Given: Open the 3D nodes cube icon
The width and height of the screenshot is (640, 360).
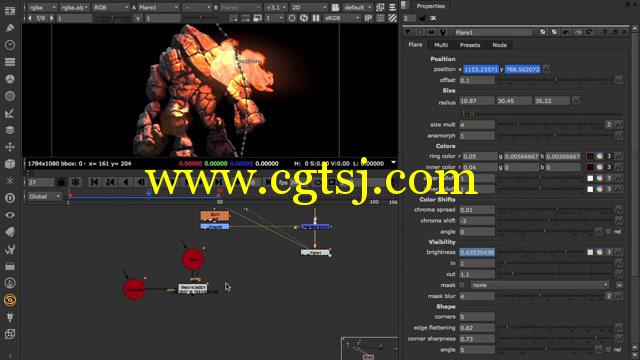Looking at the screenshot, I should 10,164.
